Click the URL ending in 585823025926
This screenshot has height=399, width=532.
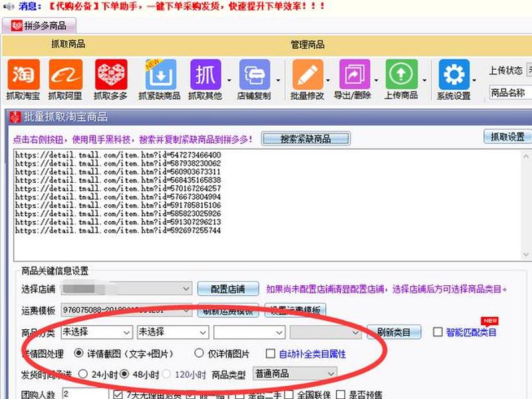point(118,213)
